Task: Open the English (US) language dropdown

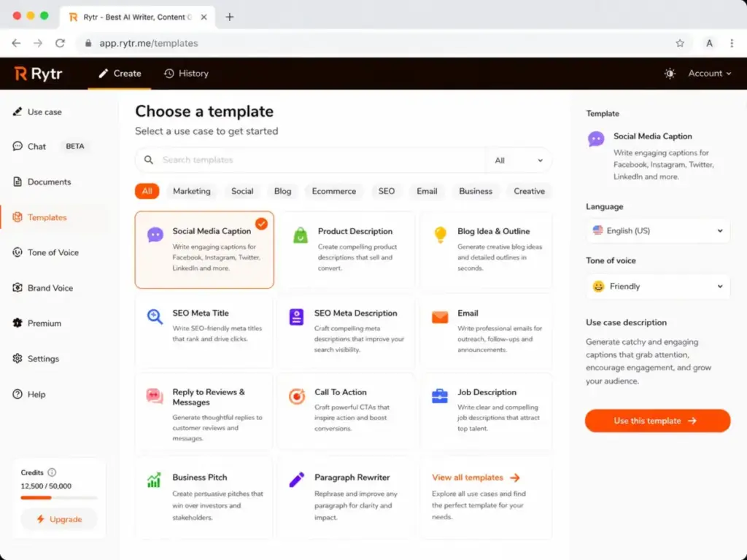Action: coord(657,231)
